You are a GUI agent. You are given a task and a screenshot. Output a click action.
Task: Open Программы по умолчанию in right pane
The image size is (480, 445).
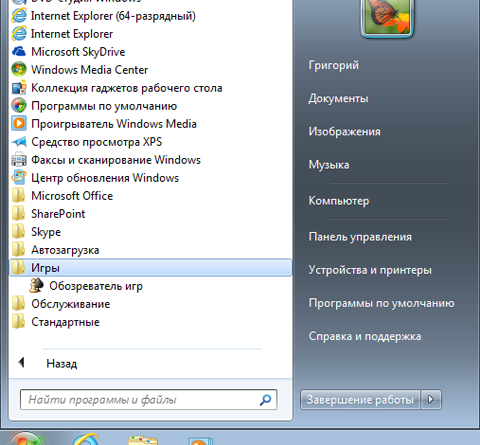click(x=381, y=303)
